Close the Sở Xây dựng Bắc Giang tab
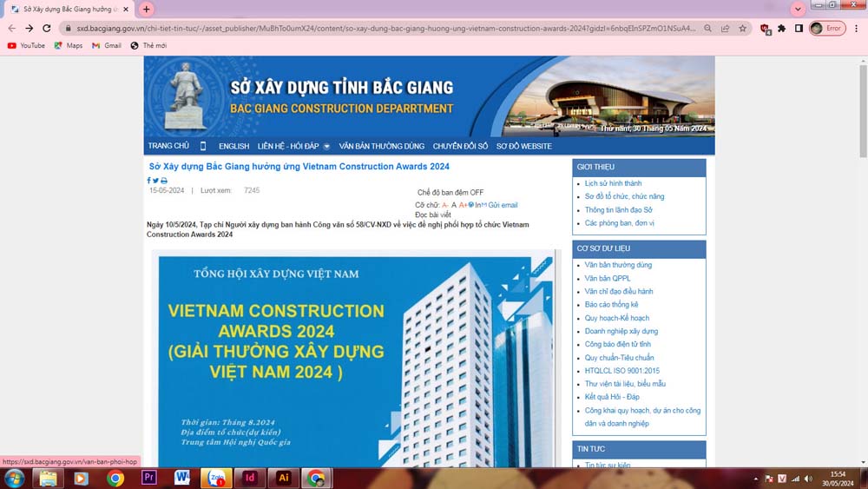868x489 pixels. 126,10
